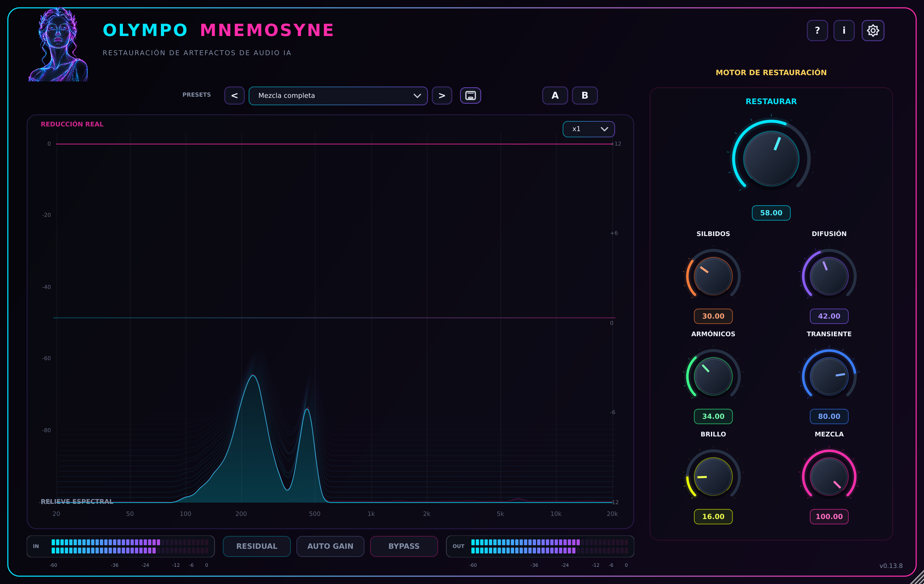Click the save preset disk icon
Viewport: 924px width, 584px height.
[x=470, y=96]
